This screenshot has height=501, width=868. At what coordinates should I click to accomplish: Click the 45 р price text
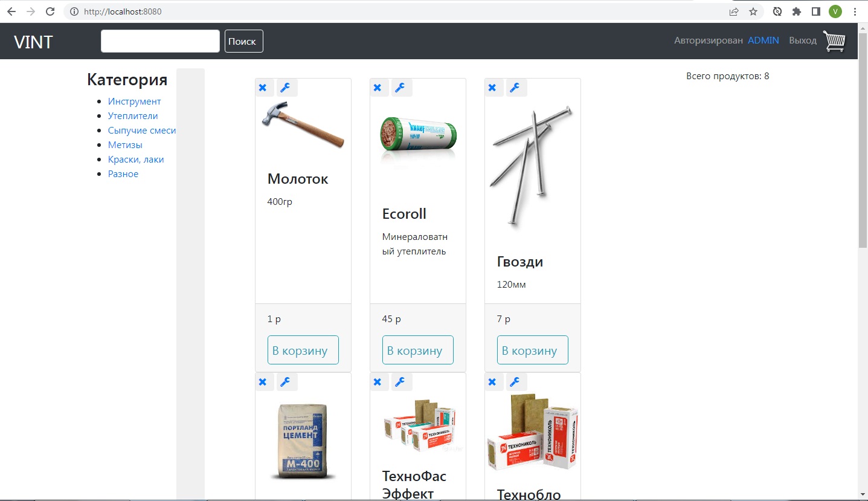[391, 319]
